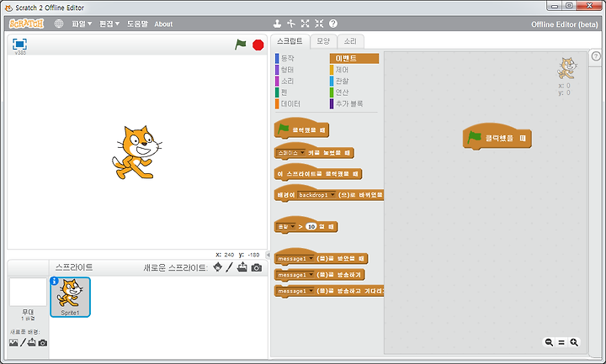Upload sprite from file
This screenshot has height=364, width=606.
pos(242,266)
